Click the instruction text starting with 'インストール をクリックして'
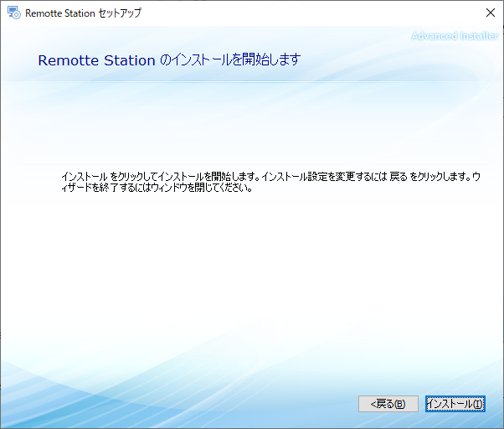The height and width of the screenshot is (429, 504). 270,182
